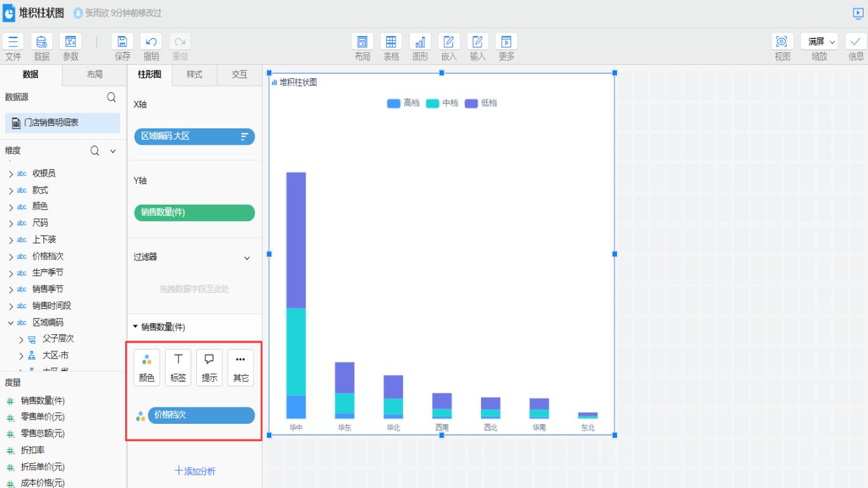Click the 添加分析 link
The width and height of the screenshot is (868, 488).
(194, 471)
